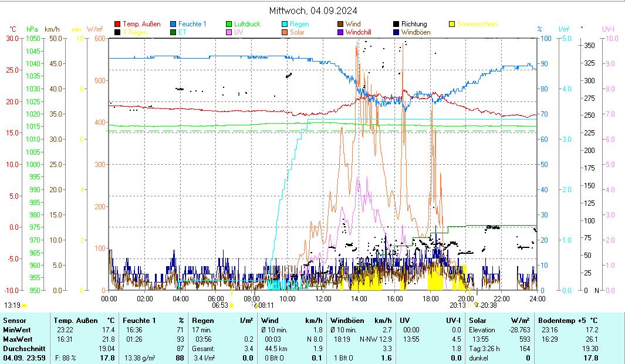The height and width of the screenshot is (364, 625).
Task: Click the wind run value 44.5 km
Action: point(276,349)
